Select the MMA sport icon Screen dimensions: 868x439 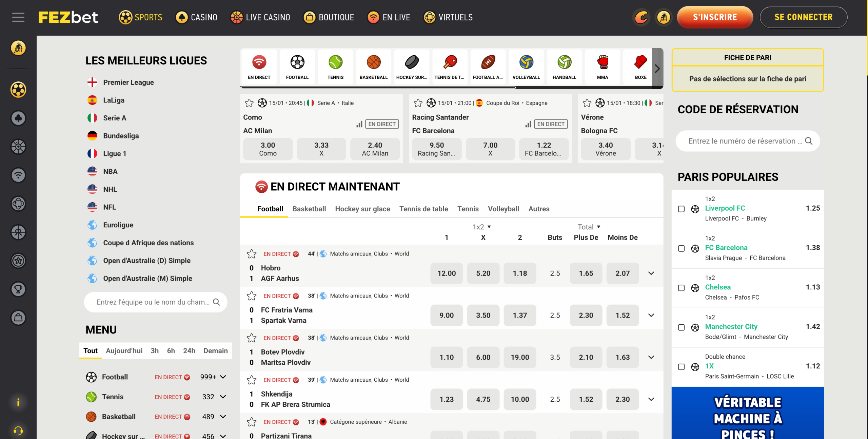point(602,66)
